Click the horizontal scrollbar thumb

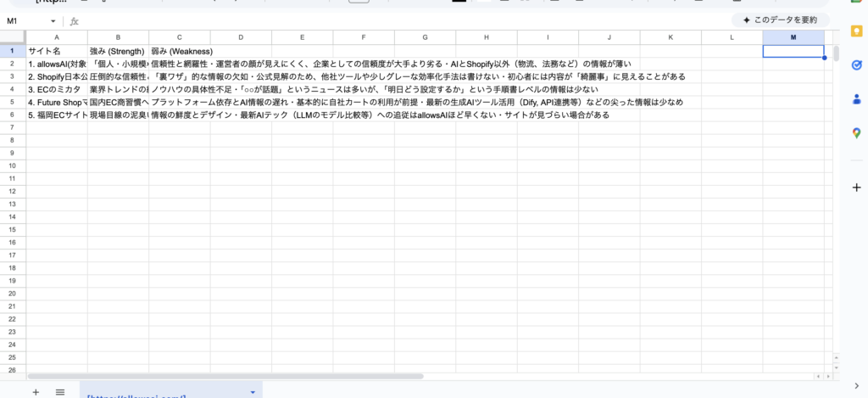(x=225, y=375)
